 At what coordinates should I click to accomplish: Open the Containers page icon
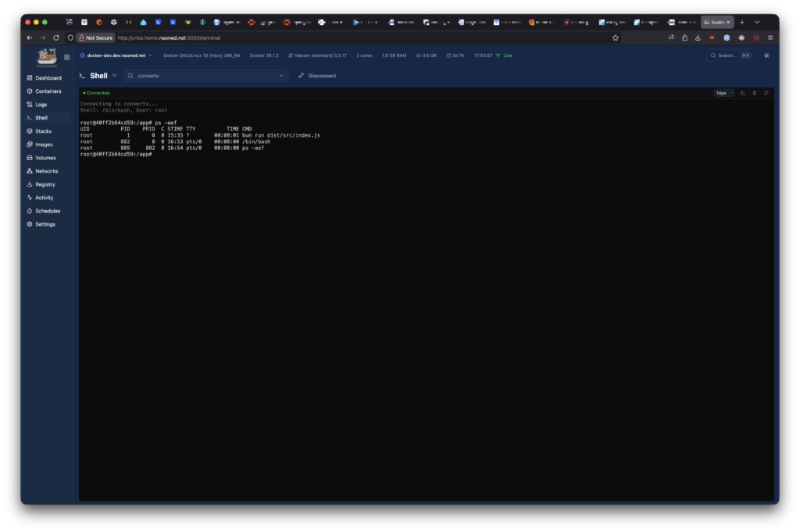coord(30,91)
